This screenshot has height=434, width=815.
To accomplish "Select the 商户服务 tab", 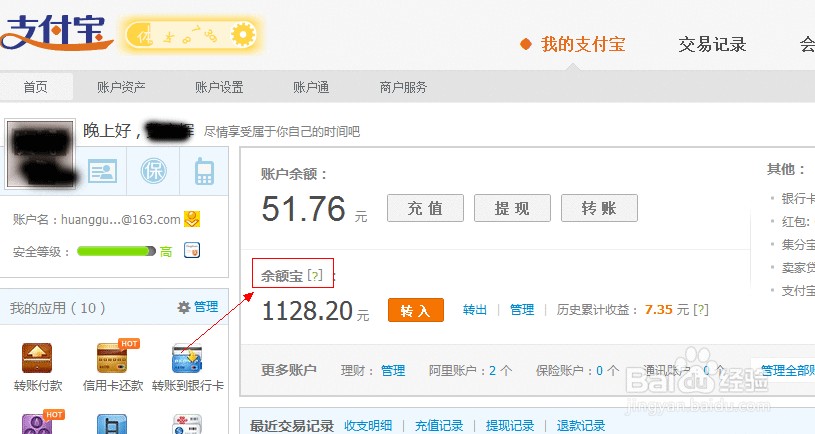I will coord(403,87).
